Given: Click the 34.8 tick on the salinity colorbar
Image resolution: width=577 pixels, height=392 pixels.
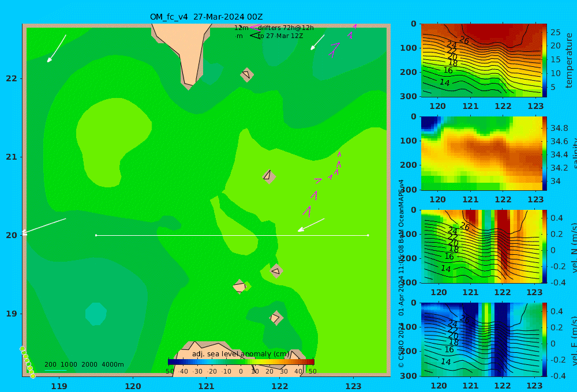Looking at the screenshot, I should point(559,129).
